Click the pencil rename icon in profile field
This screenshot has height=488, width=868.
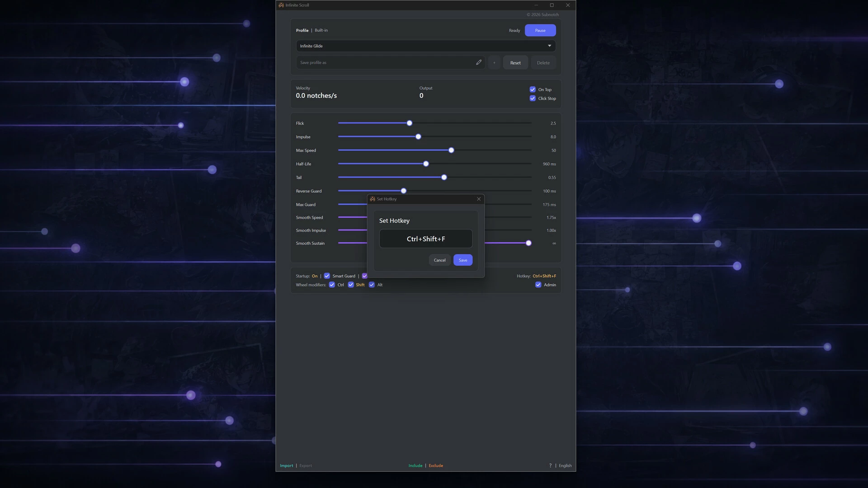479,62
